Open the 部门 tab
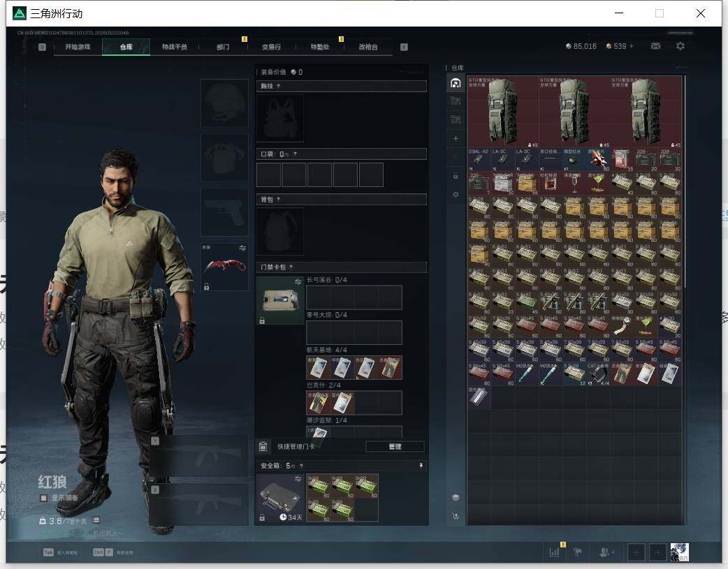The image size is (728, 569). 223,47
